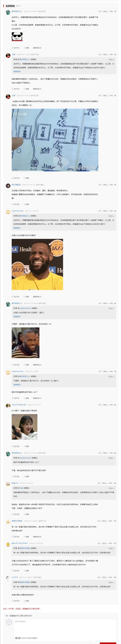This screenshot has width=121, height=644.
Task: Click nighthanuted avatar on floor 5
Action: coord(8,212)
